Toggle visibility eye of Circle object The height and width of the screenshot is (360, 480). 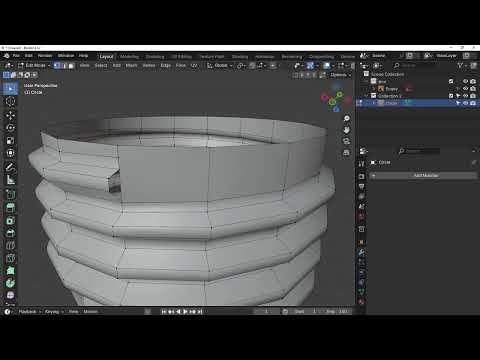(x=465, y=103)
